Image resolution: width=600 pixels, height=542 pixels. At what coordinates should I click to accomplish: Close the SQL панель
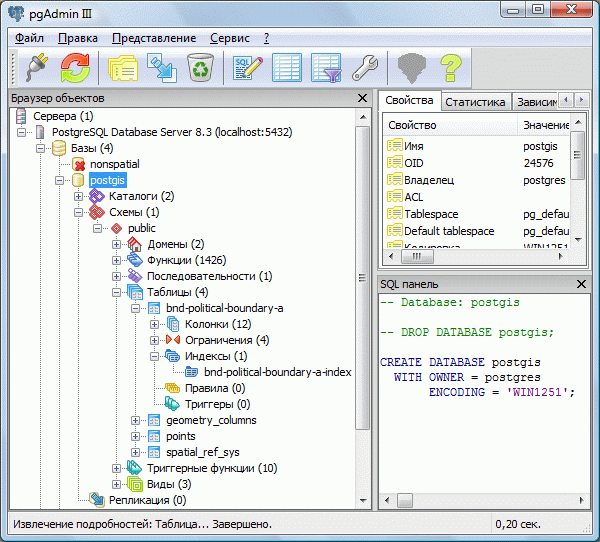pyautogui.click(x=581, y=284)
